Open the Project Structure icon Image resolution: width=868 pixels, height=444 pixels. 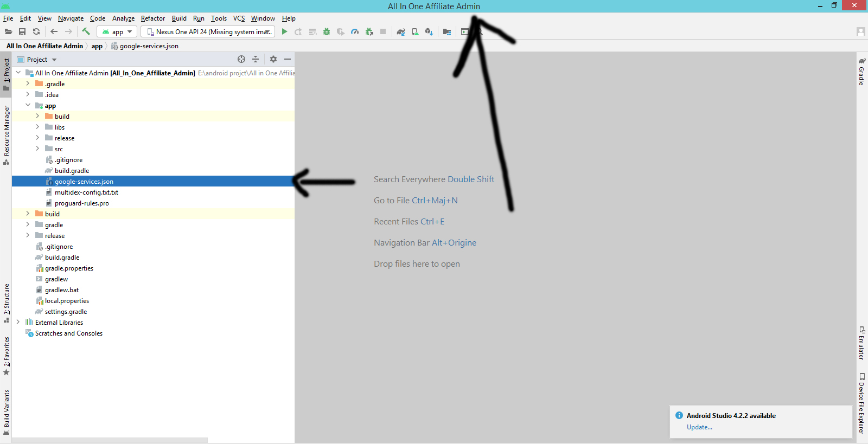(x=447, y=32)
